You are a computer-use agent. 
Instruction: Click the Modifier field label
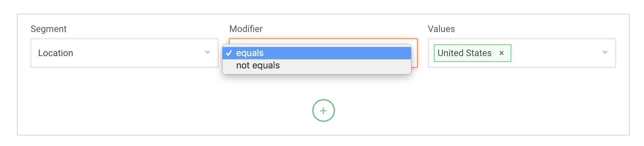246,29
